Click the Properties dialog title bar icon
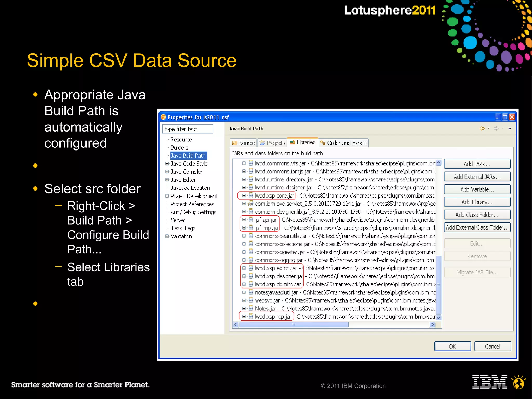This screenshot has width=532, height=399. click(x=163, y=117)
